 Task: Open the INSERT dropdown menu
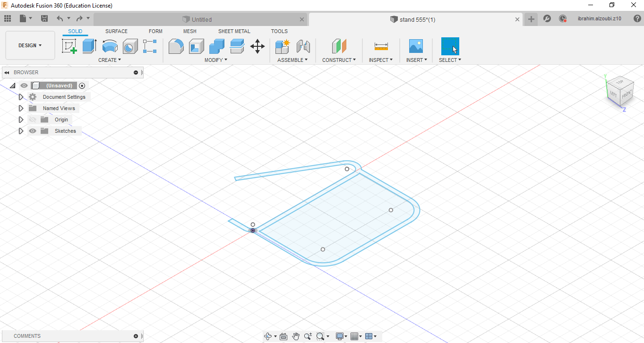417,60
